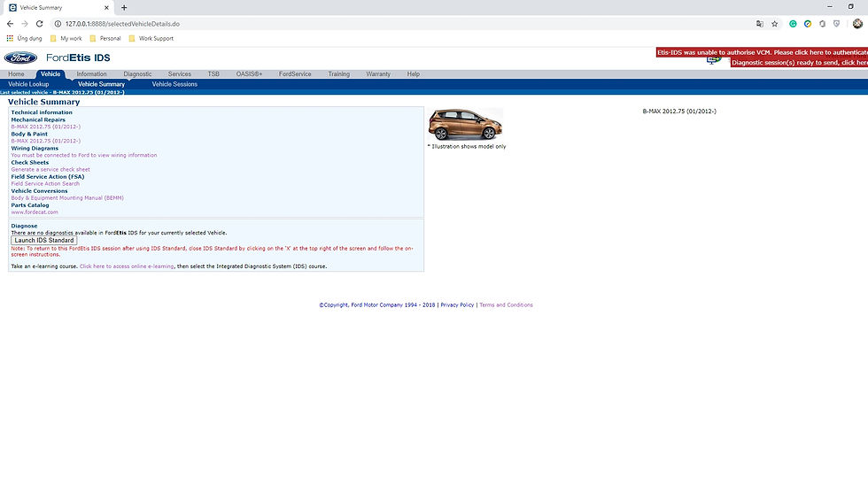Screen dimensions: 868x477
Task: Click Generate a service check sheet
Action: coord(50,170)
